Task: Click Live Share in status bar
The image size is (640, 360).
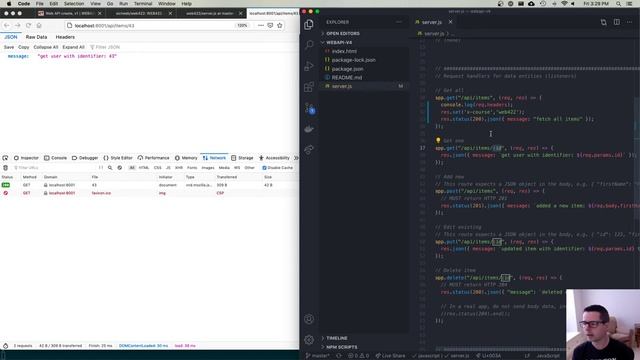Action: (390, 356)
